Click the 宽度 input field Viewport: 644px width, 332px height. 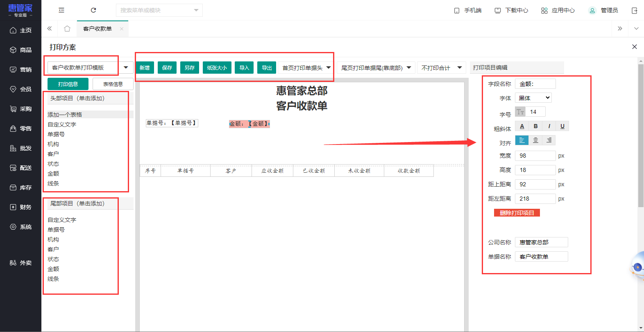(x=535, y=156)
